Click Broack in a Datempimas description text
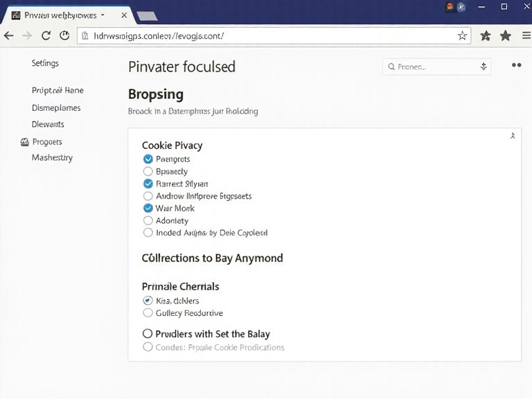Viewport: 532px width, 399px height. click(x=193, y=112)
